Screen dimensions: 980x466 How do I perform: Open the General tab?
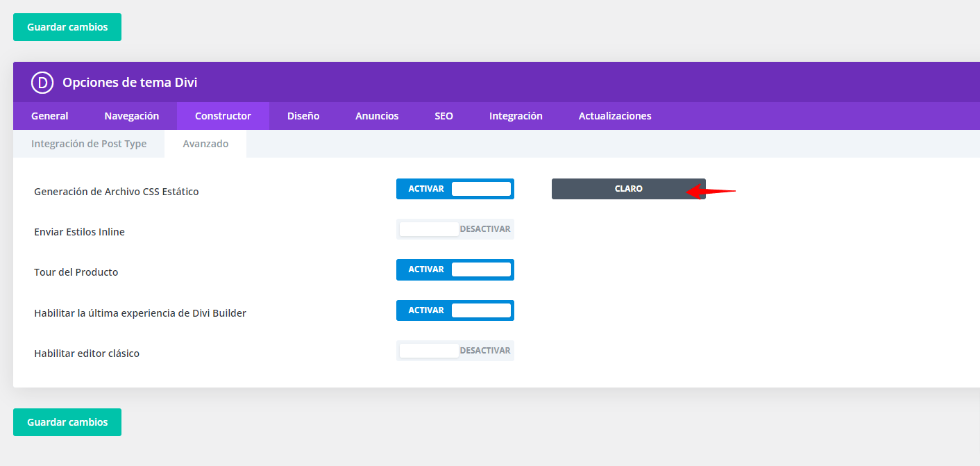50,116
